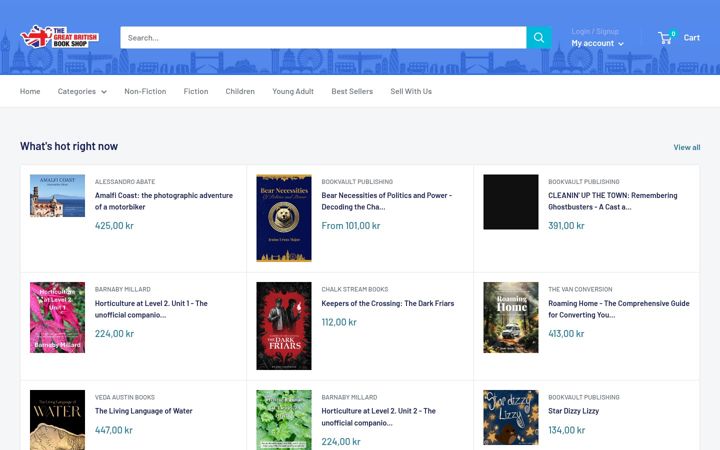The height and width of the screenshot is (450, 720).
Task: Open Roaming Home - The Comprehensive Guide title
Action: (619, 309)
